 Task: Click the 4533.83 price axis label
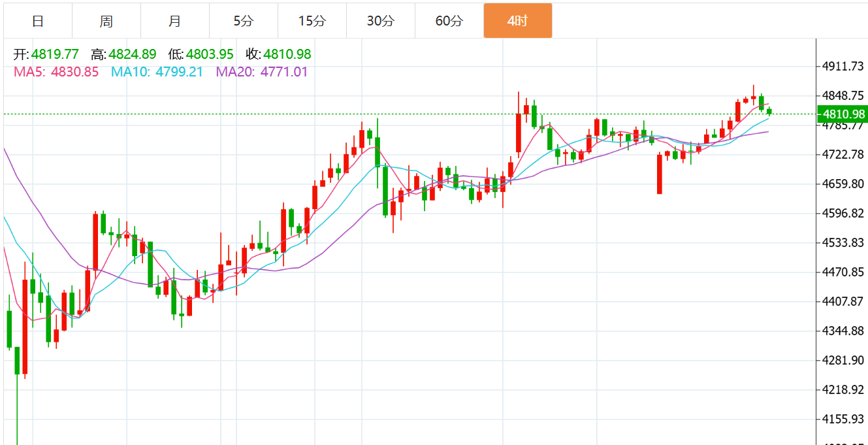[843, 242]
